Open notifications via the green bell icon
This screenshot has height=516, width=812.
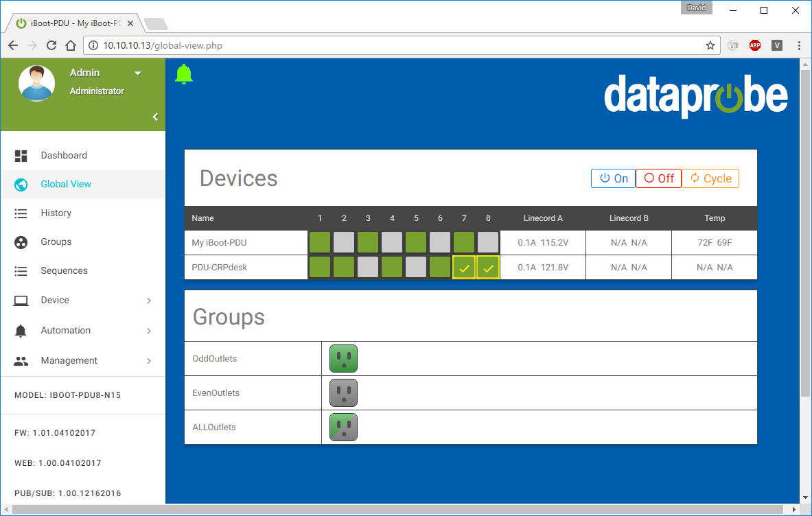pos(183,73)
